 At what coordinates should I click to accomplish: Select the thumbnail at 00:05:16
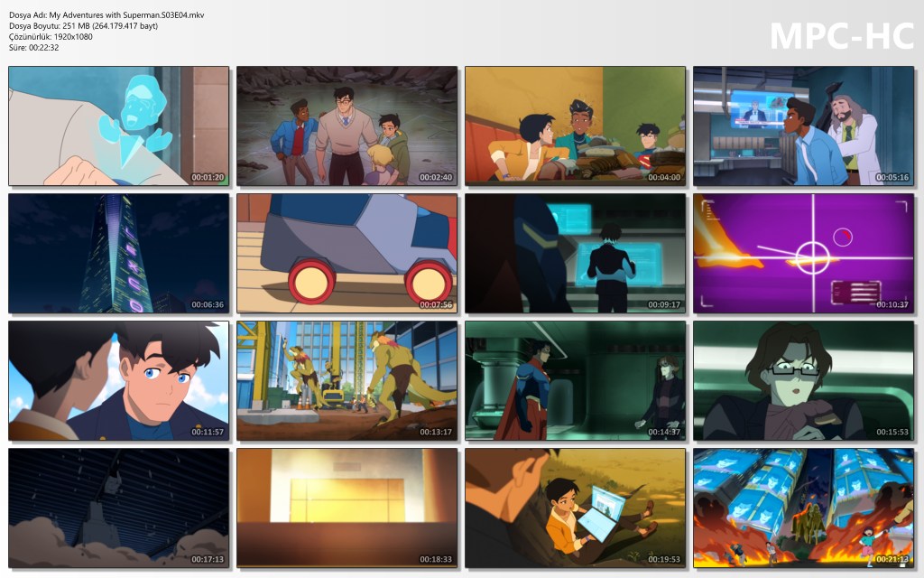point(804,126)
